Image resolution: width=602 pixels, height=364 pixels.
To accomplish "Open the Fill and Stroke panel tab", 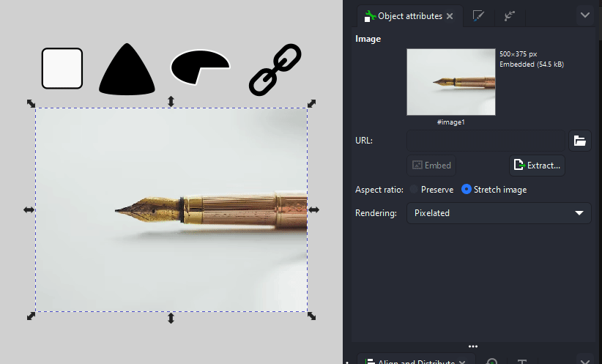I will click(x=478, y=15).
